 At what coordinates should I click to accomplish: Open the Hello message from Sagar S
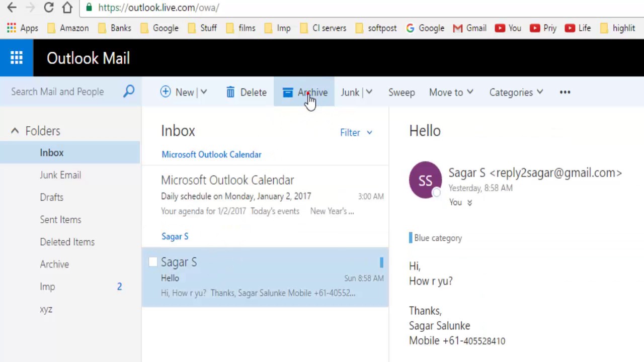click(x=265, y=277)
